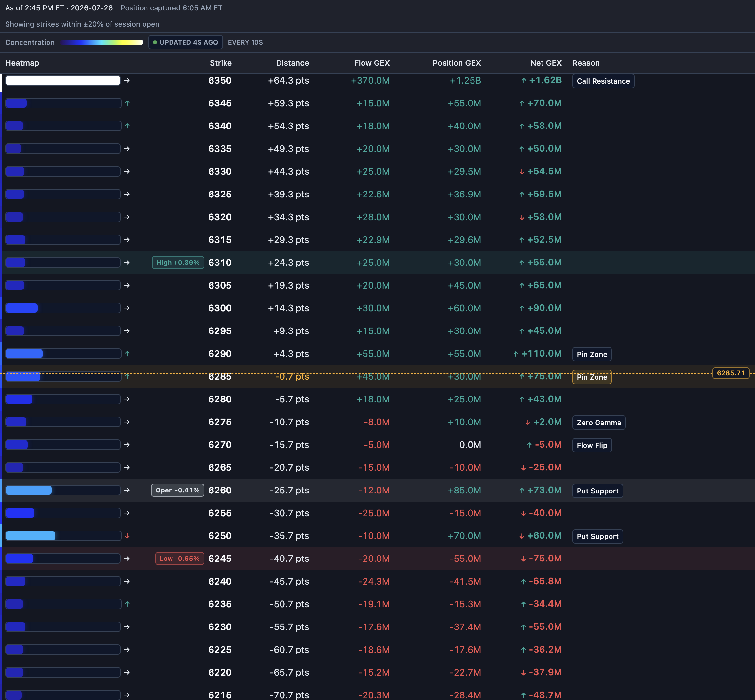The width and height of the screenshot is (755, 700).
Task: Click the Flow Flip tag on 6270
Action: click(x=592, y=445)
